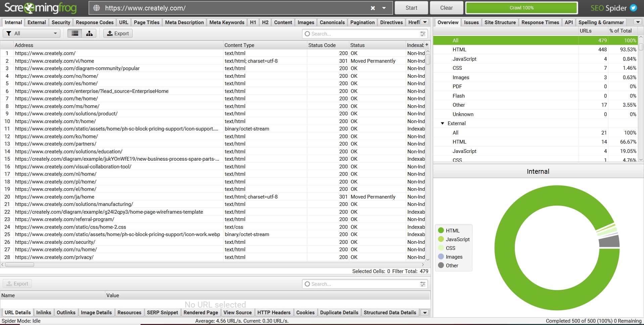This screenshot has height=325, width=644.
Task: Click the Other legend grey dot
Action: click(441, 265)
